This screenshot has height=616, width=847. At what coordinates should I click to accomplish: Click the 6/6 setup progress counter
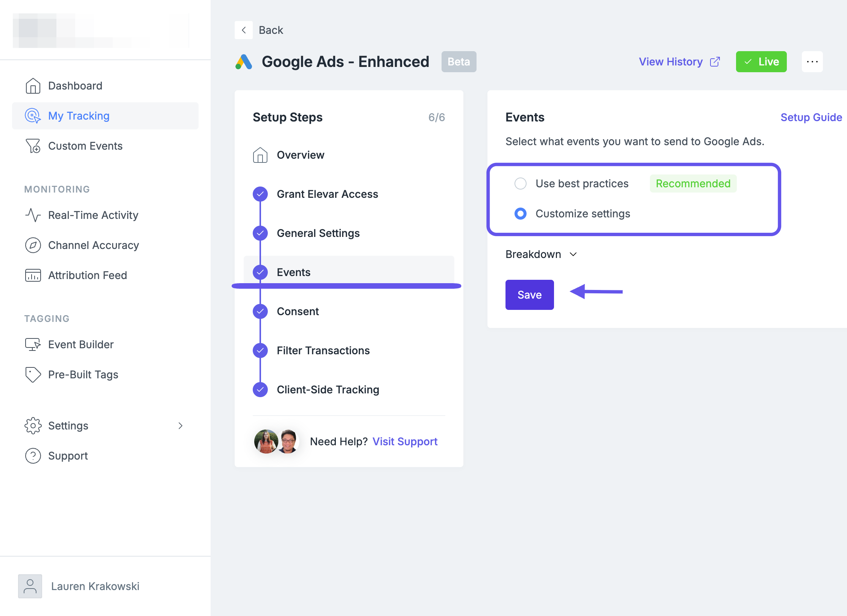coord(437,117)
